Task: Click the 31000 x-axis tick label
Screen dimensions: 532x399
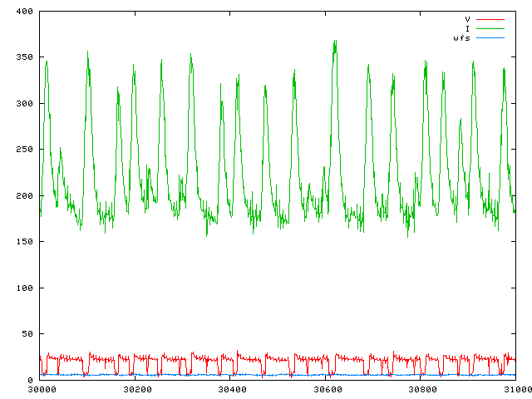Action: coord(515,389)
